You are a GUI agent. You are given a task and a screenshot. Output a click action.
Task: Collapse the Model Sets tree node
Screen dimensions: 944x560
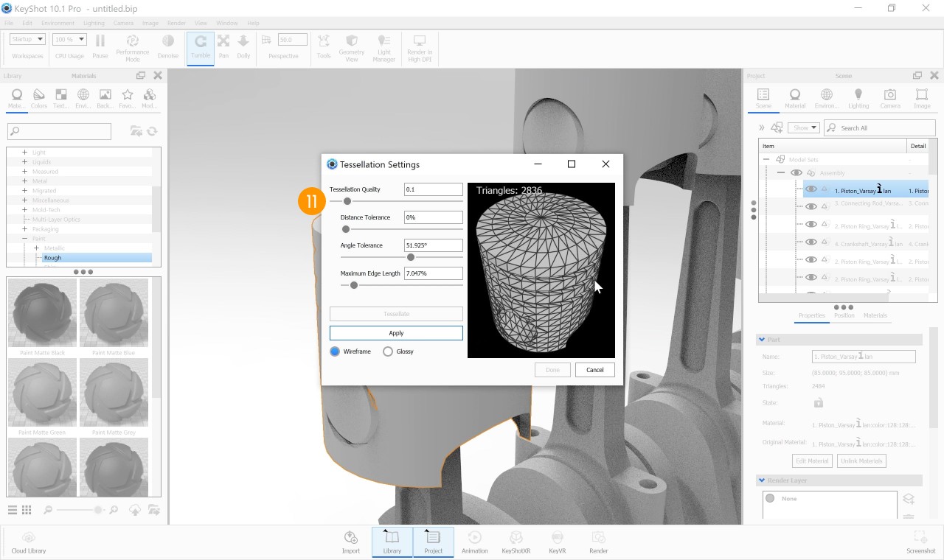coord(766,159)
